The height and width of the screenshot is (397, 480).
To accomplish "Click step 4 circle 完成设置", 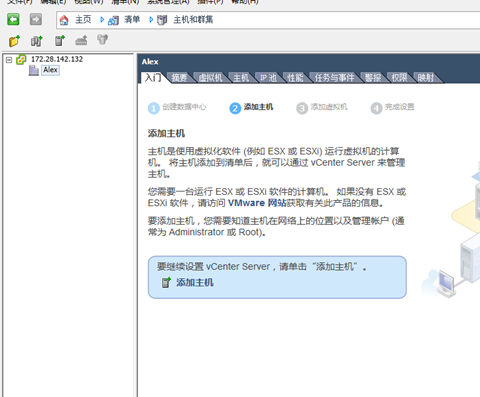I will pos(376,108).
